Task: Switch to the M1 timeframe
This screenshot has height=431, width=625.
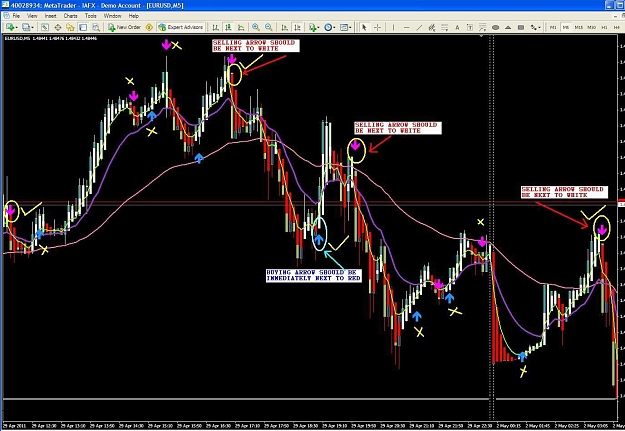Action: [553, 28]
